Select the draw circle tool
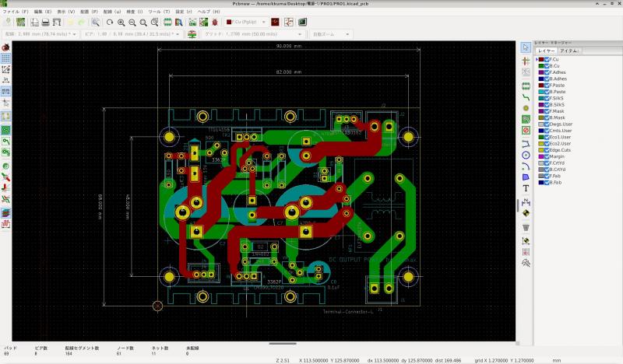 click(x=526, y=155)
